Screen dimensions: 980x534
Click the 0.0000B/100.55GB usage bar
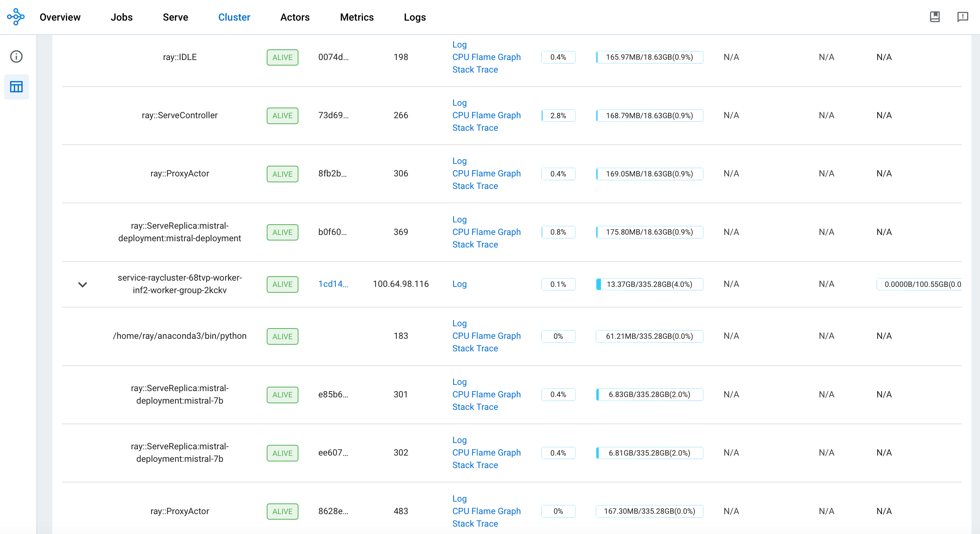(919, 285)
